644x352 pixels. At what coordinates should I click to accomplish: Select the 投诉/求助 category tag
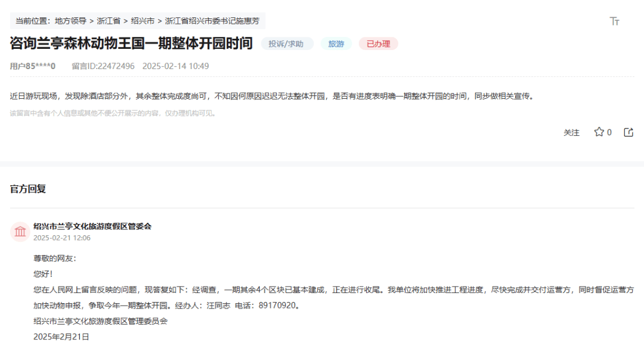(x=286, y=44)
